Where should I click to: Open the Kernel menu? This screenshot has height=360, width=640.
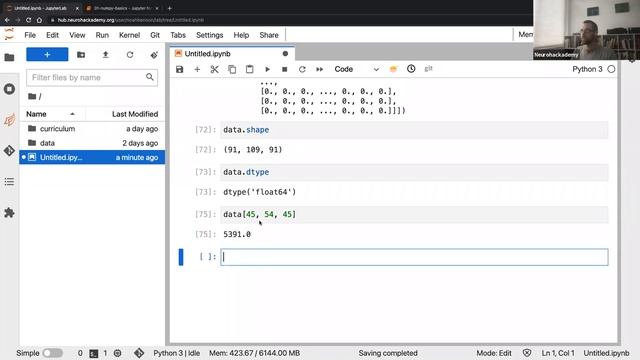[129, 35]
